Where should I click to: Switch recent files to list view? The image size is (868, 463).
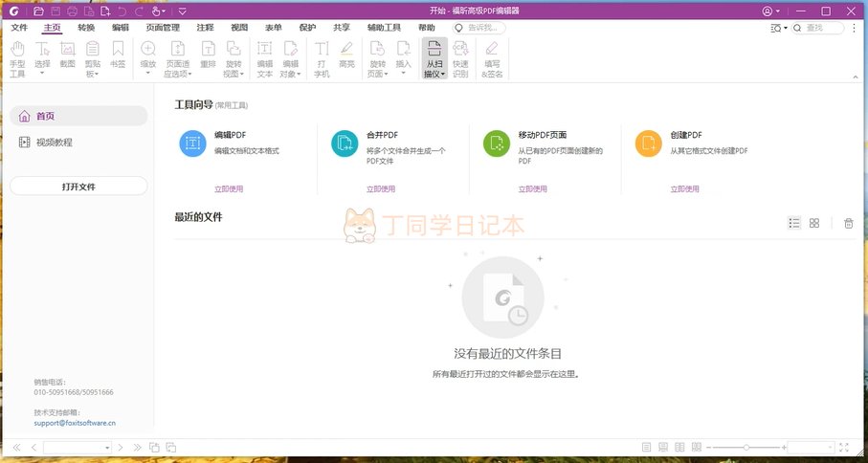(793, 223)
